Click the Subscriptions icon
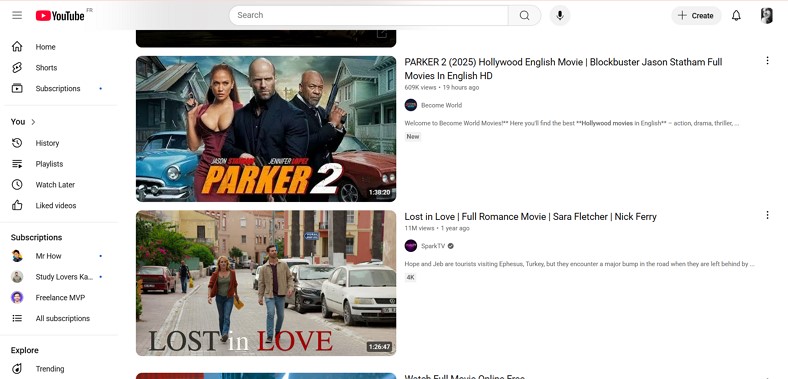 click(17, 88)
